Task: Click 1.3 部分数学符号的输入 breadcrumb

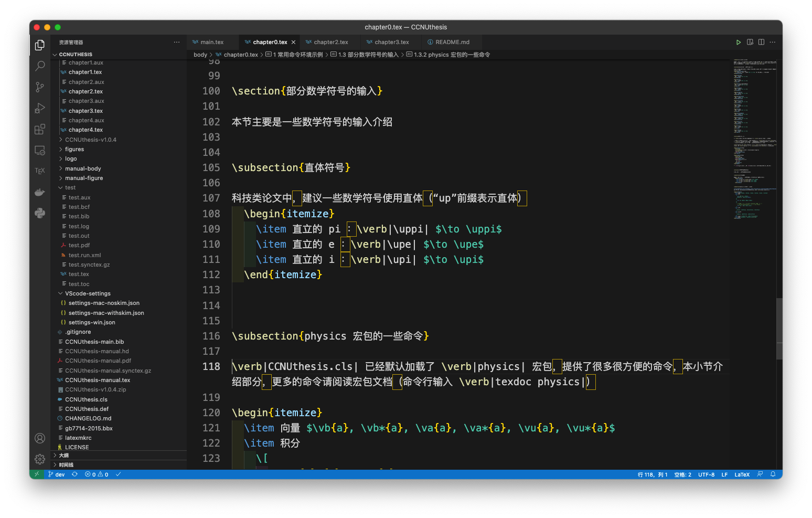Action: point(368,55)
